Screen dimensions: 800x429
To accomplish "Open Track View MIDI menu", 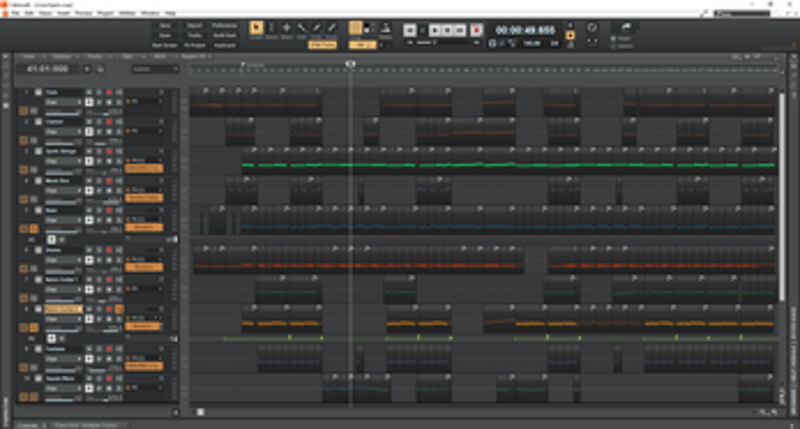I will [160, 57].
